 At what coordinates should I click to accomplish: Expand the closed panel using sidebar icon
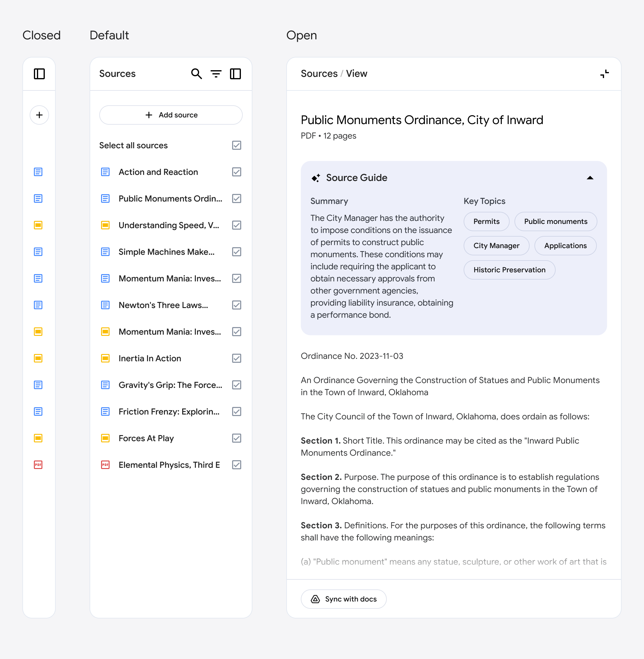tap(39, 74)
